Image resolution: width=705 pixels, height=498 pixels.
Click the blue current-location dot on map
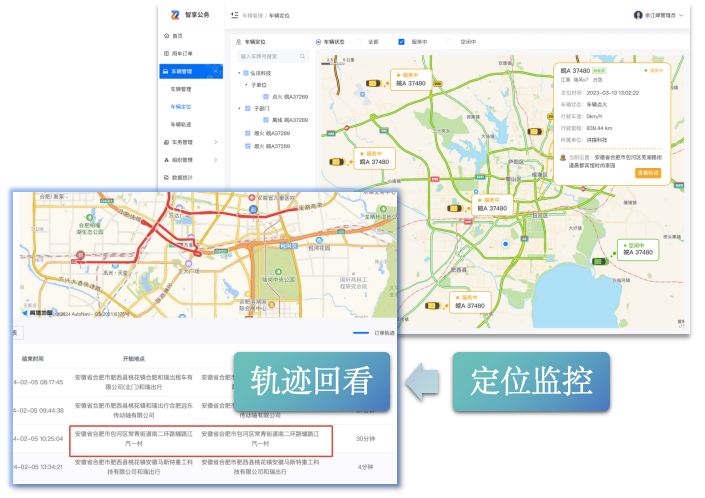pyautogui.click(x=505, y=244)
